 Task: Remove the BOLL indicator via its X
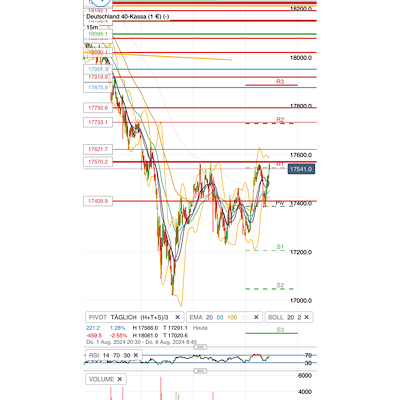(x=306, y=317)
